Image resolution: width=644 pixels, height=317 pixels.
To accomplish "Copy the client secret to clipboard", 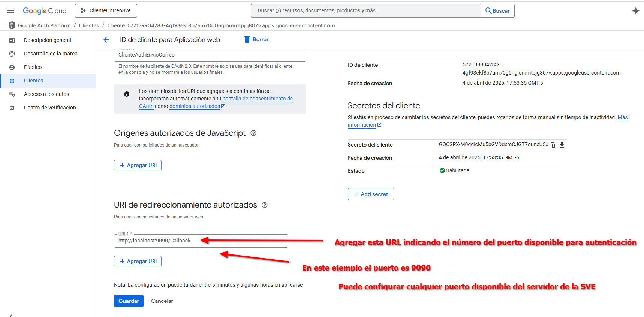I will tap(553, 145).
